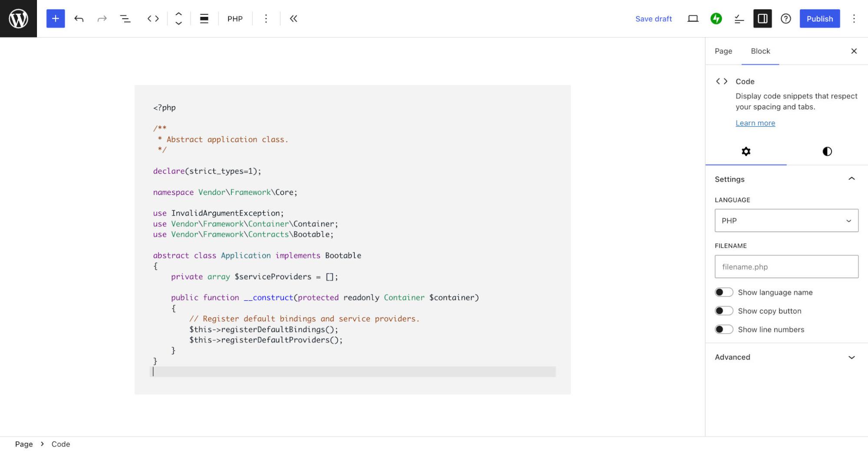Open the preview options monitor icon
Image resolution: width=868 pixels, height=451 pixels.
[693, 19]
